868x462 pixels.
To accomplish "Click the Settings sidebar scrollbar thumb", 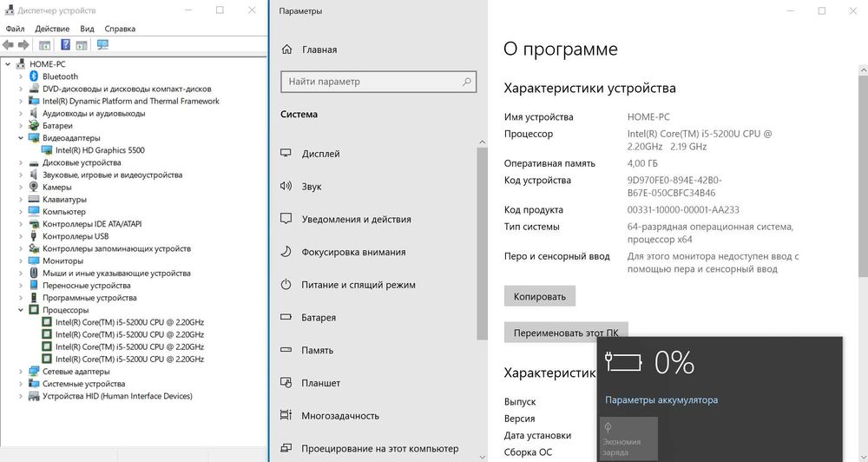I will click(482, 244).
